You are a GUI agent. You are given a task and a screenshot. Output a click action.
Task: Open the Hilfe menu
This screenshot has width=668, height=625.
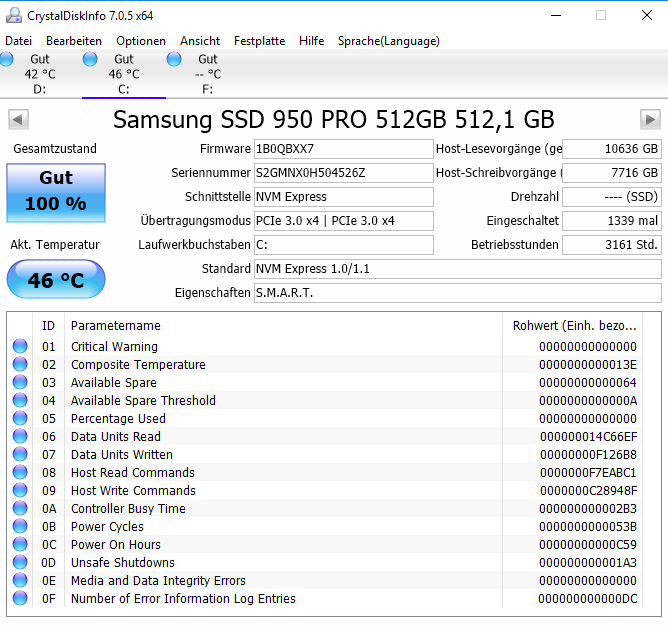(311, 41)
